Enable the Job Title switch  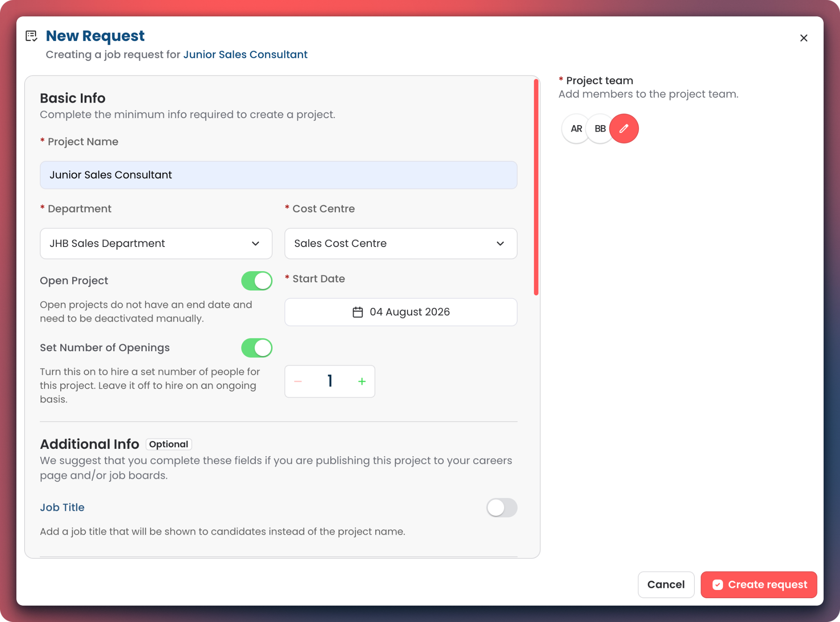502,508
